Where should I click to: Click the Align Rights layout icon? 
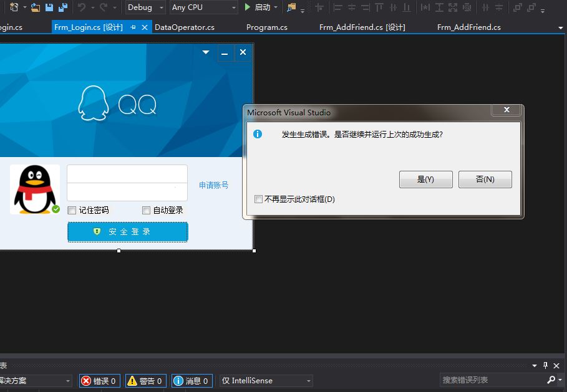pyautogui.click(x=366, y=7)
